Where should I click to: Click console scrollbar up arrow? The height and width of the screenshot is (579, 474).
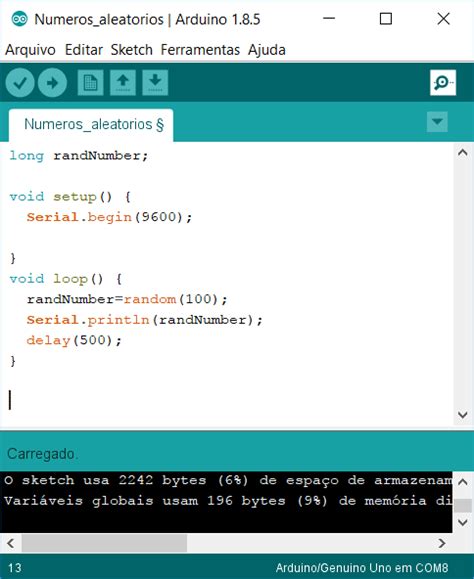(x=463, y=482)
